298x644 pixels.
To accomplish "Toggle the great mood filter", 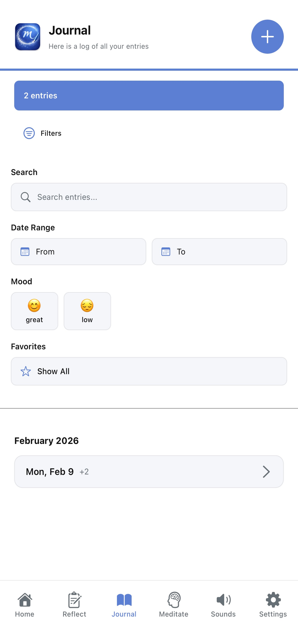I will (x=35, y=311).
